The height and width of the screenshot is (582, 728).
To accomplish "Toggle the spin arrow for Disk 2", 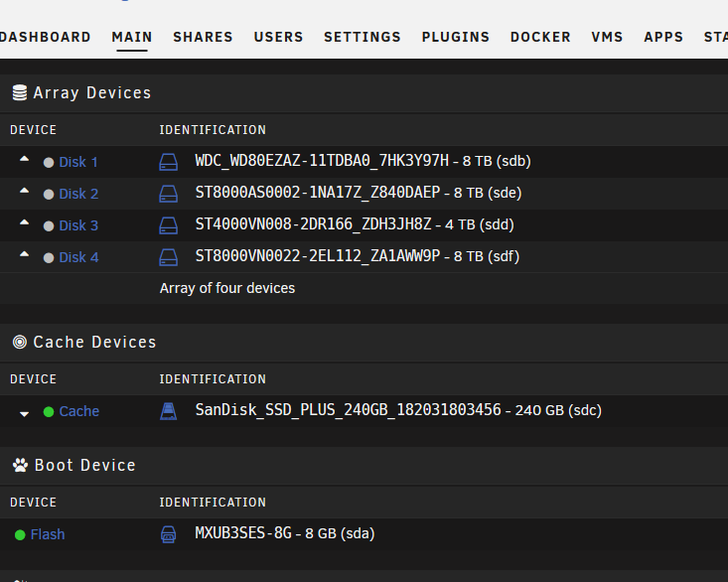I will 24,191.
